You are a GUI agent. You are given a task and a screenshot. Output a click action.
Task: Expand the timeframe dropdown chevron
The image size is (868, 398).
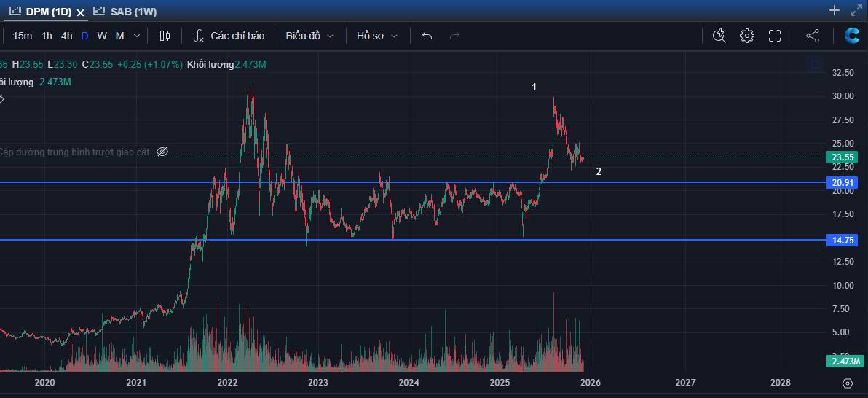137,36
